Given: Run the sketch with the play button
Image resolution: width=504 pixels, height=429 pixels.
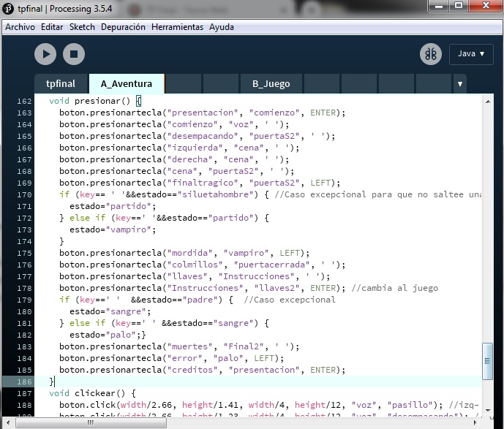Looking at the screenshot, I should point(45,53).
